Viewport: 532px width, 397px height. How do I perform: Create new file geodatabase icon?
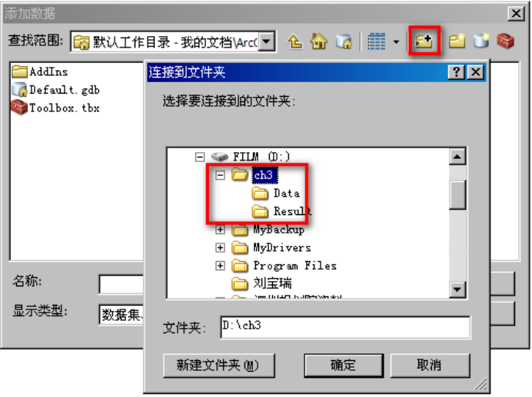click(x=481, y=41)
